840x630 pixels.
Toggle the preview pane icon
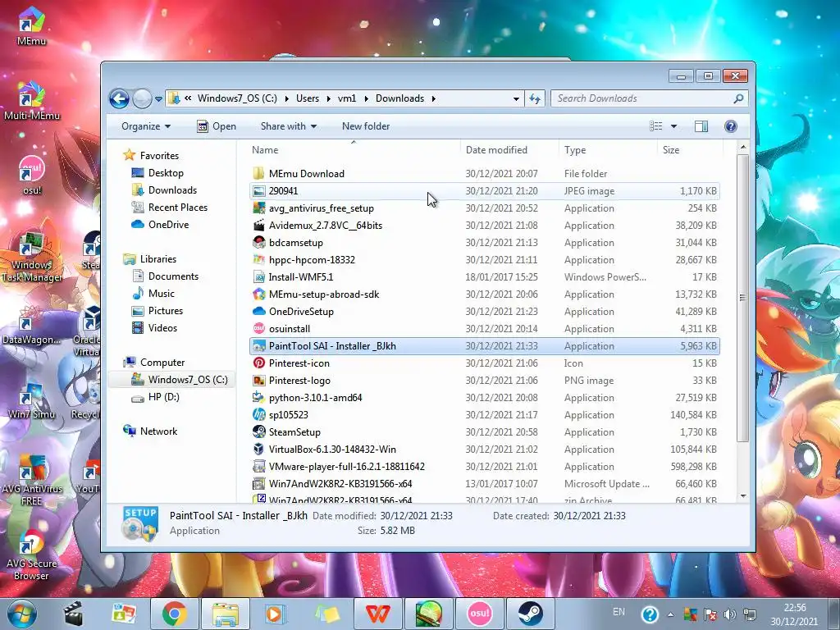pyautogui.click(x=701, y=126)
